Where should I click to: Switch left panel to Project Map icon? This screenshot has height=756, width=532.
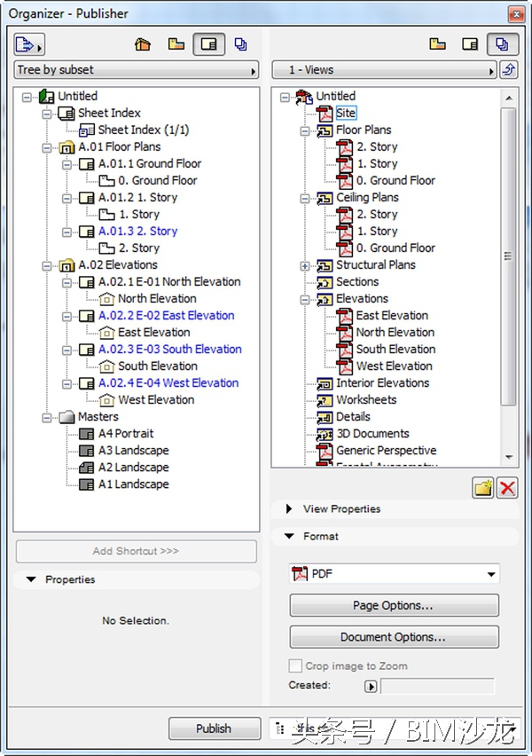pyautogui.click(x=142, y=43)
